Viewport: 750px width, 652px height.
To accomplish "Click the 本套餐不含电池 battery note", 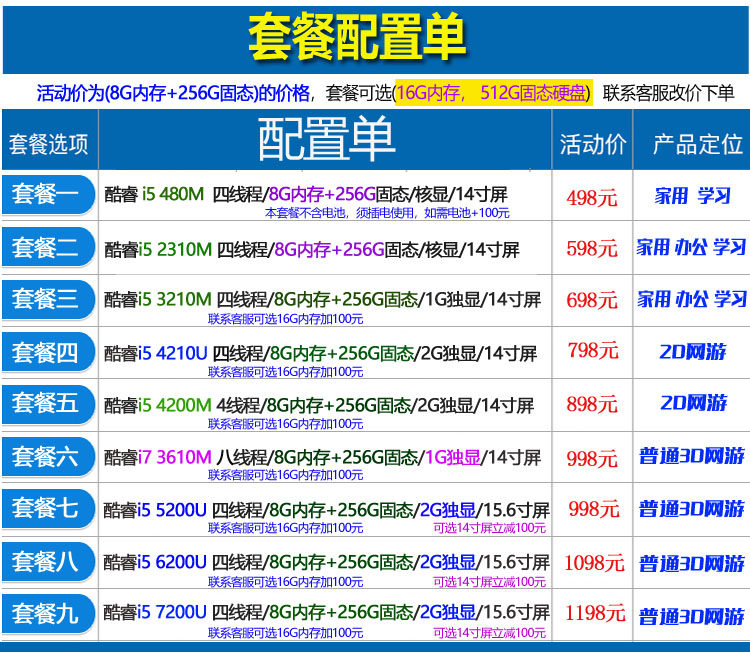I will pyautogui.click(x=387, y=213).
